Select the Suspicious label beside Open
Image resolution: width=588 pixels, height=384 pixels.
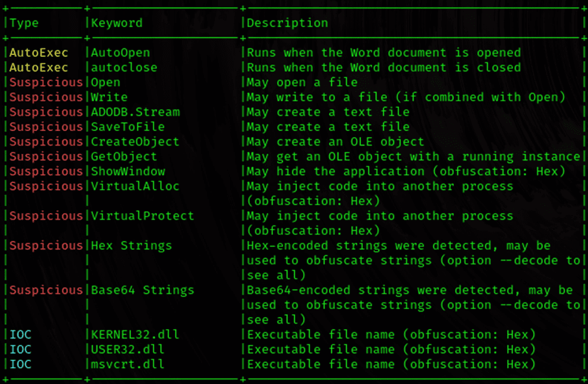[43, 82]
